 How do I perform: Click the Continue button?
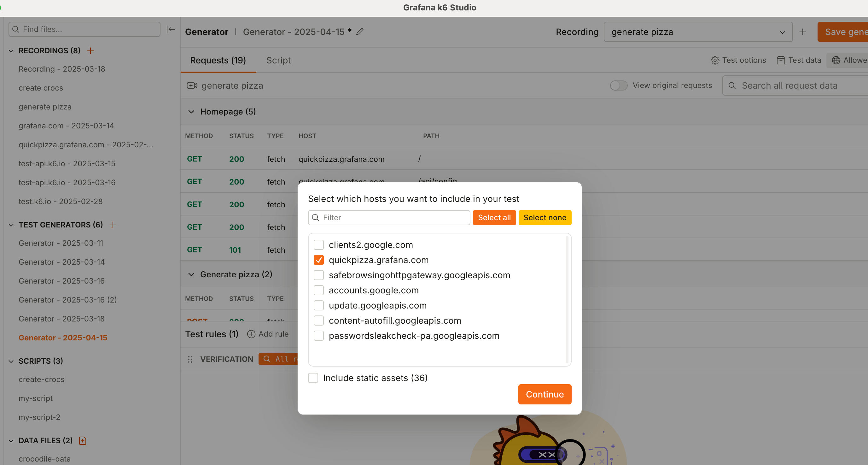pyautogui.click(x=545, y=394)
